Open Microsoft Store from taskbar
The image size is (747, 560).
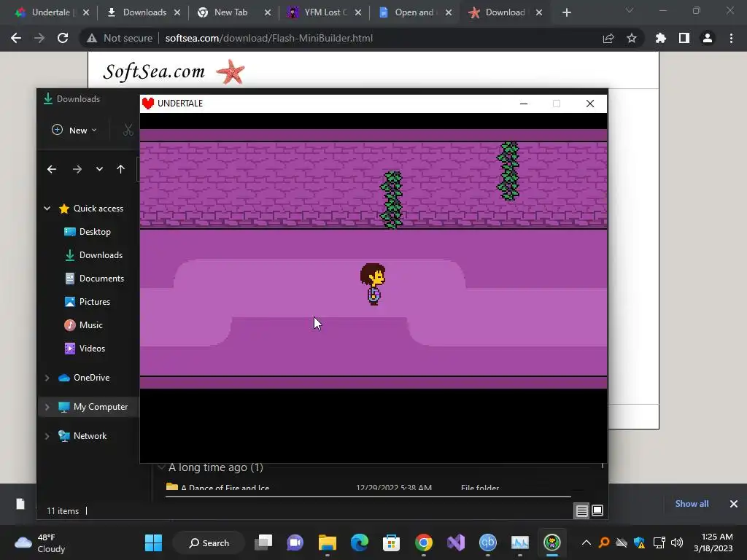pos(391,542)
